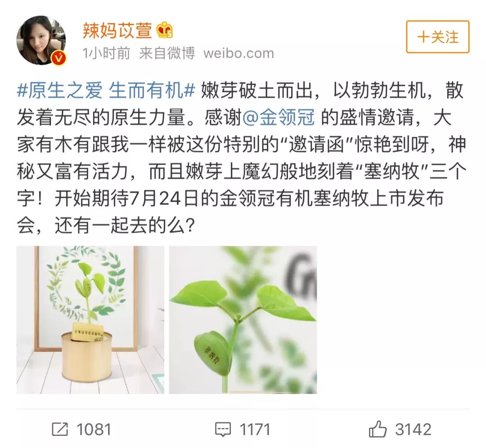Click the plus sign in follow button
The image size is (486, 448).
[423, 37]
